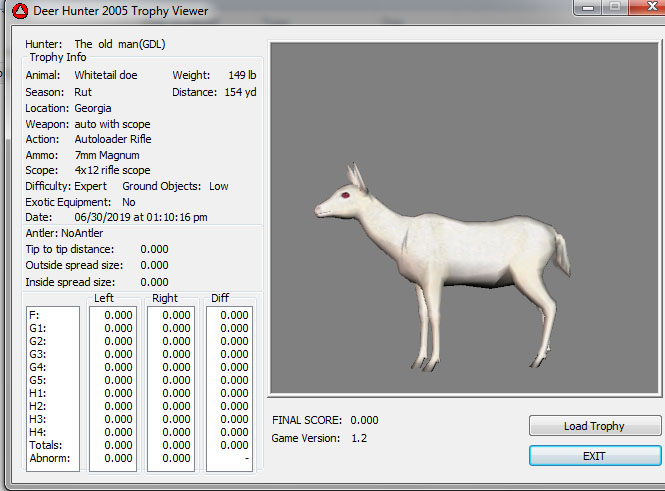This screenshot has height=491, width=665.
Task: Maximize the Trophy Viewer window
Action: click(613, 6)
